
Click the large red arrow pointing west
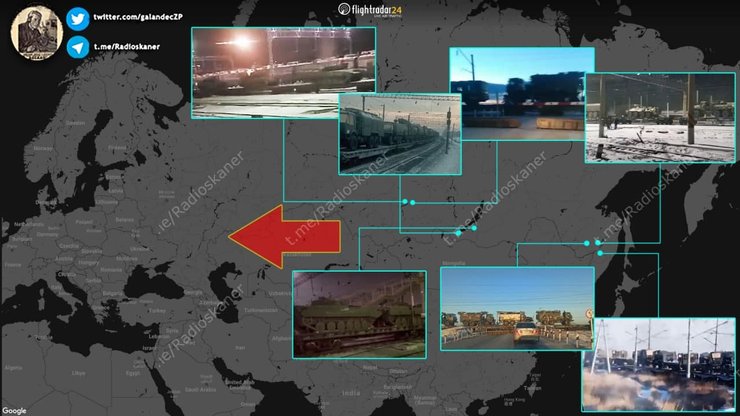coord(285,237)
